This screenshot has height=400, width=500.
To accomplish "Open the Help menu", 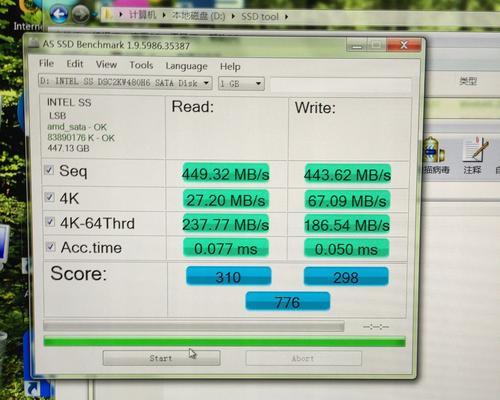I will coord(230,66).
